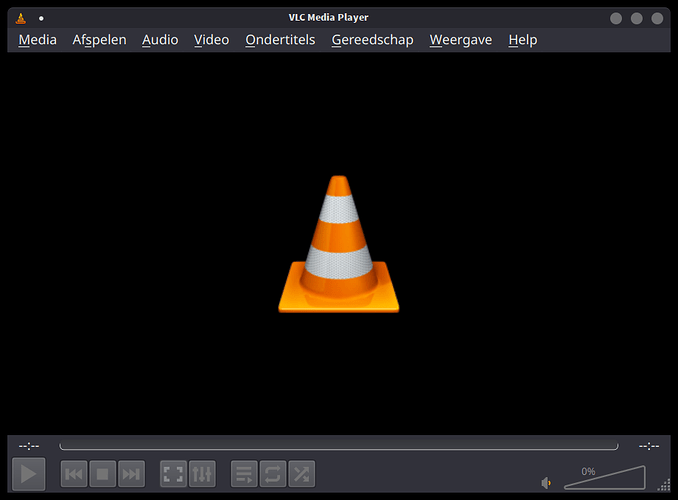The image size is (678, 500).
Task: Adjust the volume slider showing 0%
Action: pyautogui.click(x=605, y=478)
